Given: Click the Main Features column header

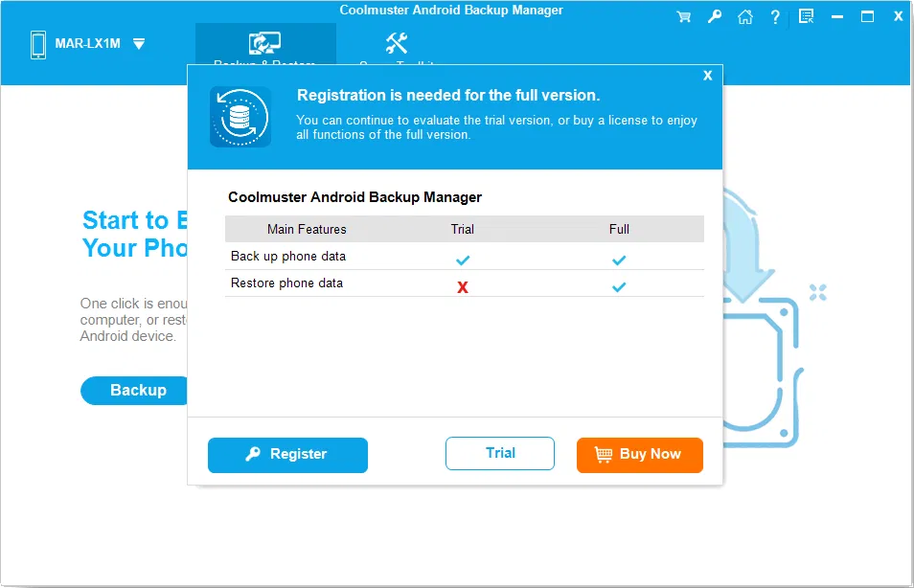Looking at the screenshot, I should point(307,229).
